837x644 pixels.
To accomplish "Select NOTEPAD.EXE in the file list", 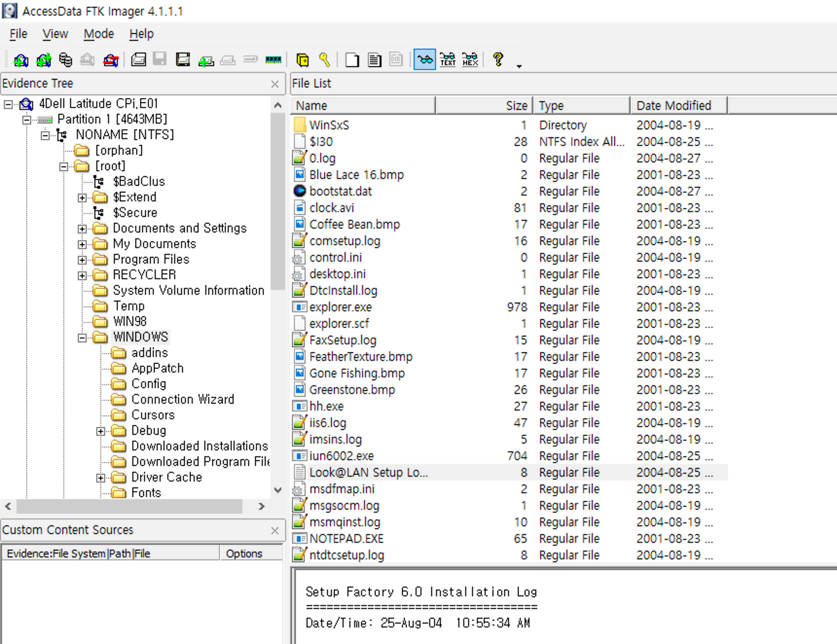I will click(x=346, y=539).
